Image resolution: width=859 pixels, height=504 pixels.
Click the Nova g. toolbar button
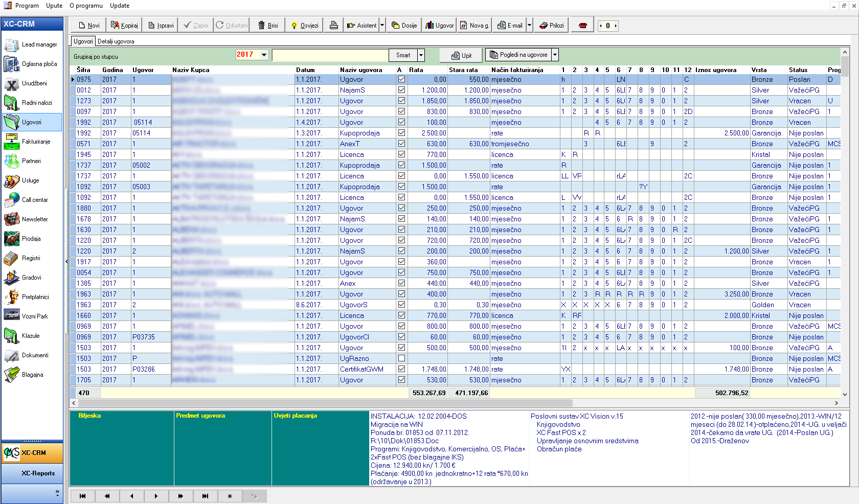[474, 25]
